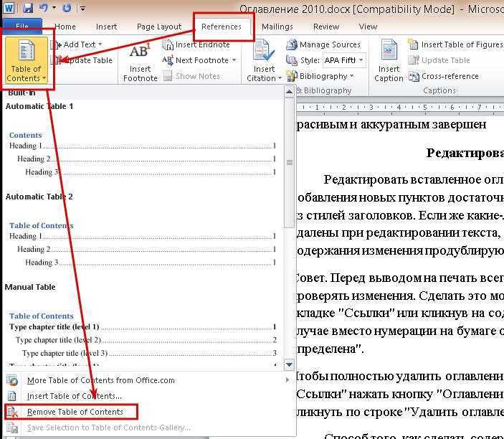Switch to the Mailings tab
The width and height of the screenshot is (504, 439).
tap(277, 27)
